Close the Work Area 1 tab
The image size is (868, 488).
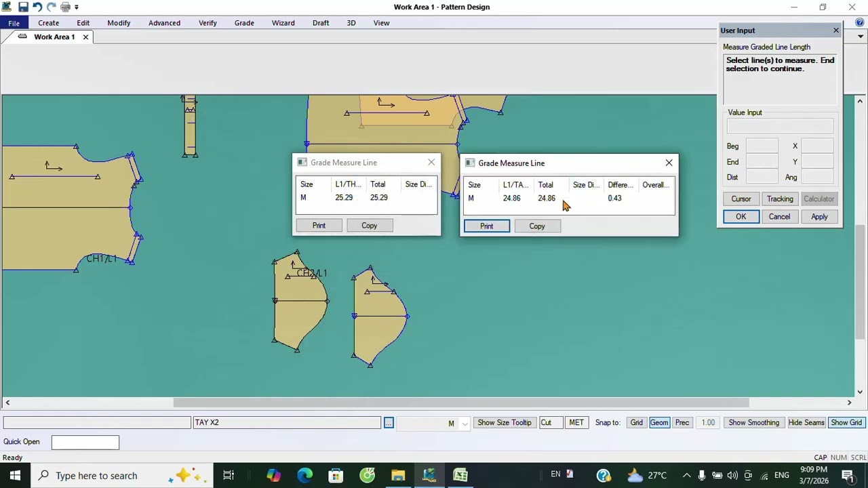tap(85, 37)
